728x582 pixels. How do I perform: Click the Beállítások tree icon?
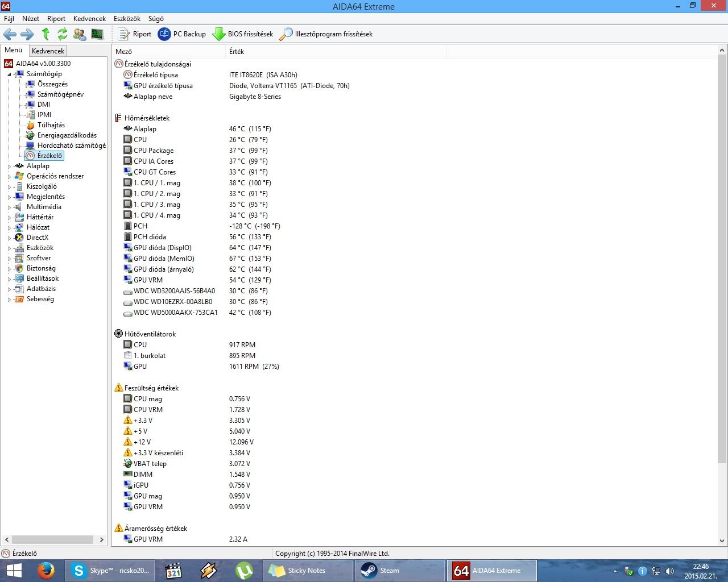point(19,278)
